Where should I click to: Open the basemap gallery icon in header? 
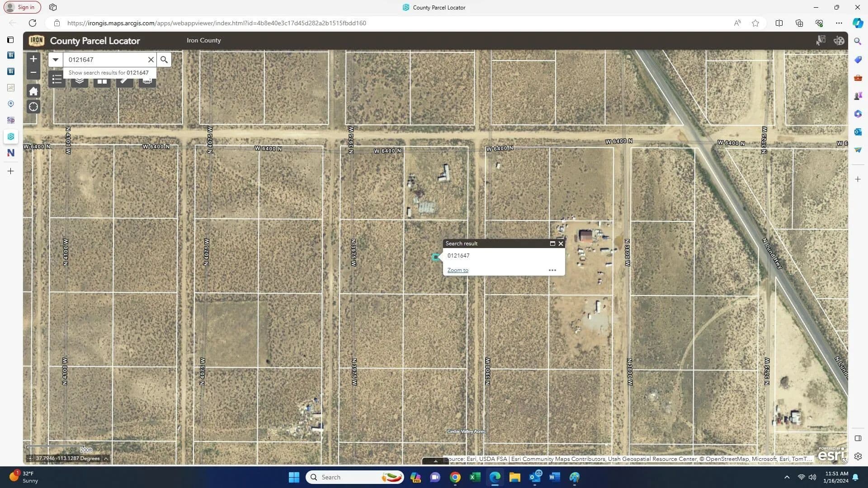coord(839,41)
